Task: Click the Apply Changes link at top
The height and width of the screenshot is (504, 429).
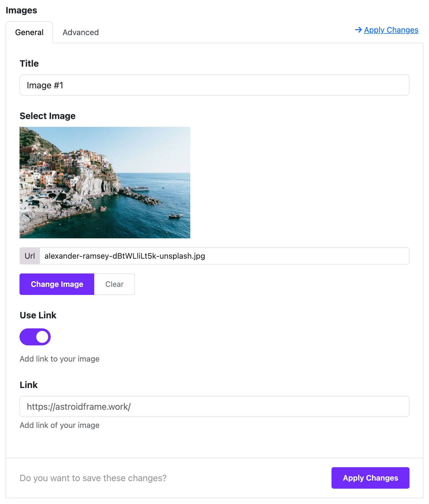Action: (391, 30)
